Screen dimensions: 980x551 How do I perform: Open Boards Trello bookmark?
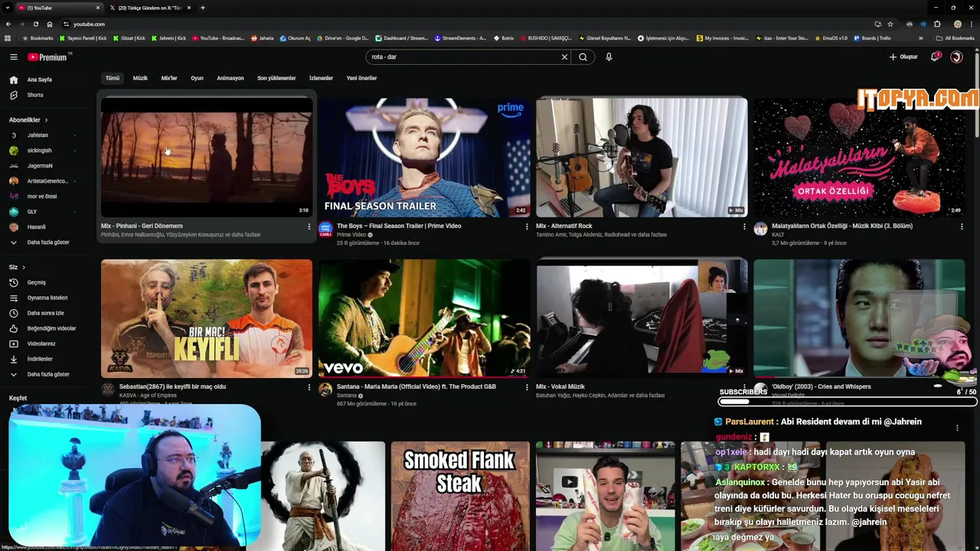(873, 37)
